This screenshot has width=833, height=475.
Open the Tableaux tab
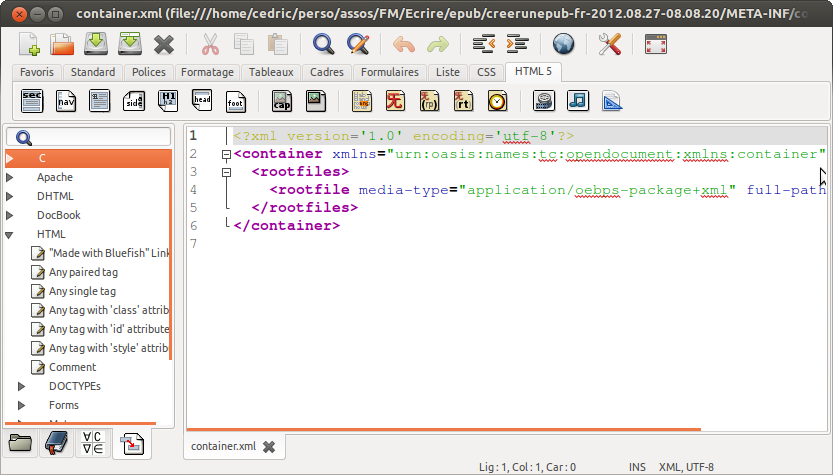tap(271, 72)
